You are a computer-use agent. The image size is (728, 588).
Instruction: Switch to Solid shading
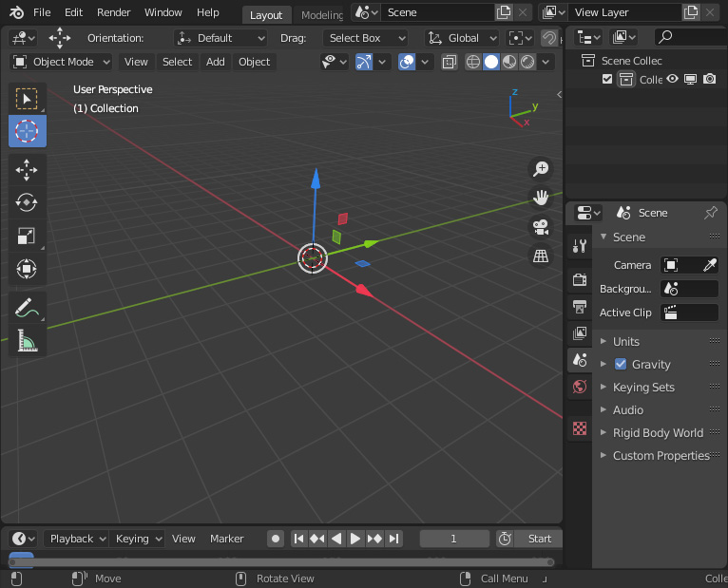click(490, 62)
